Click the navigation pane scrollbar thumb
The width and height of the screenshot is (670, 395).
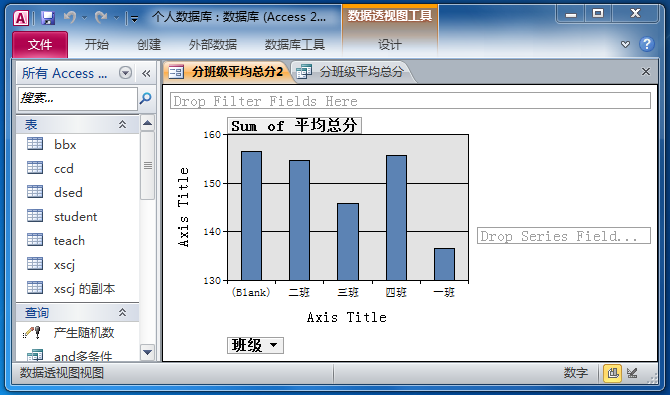click(x=147, y=165)
